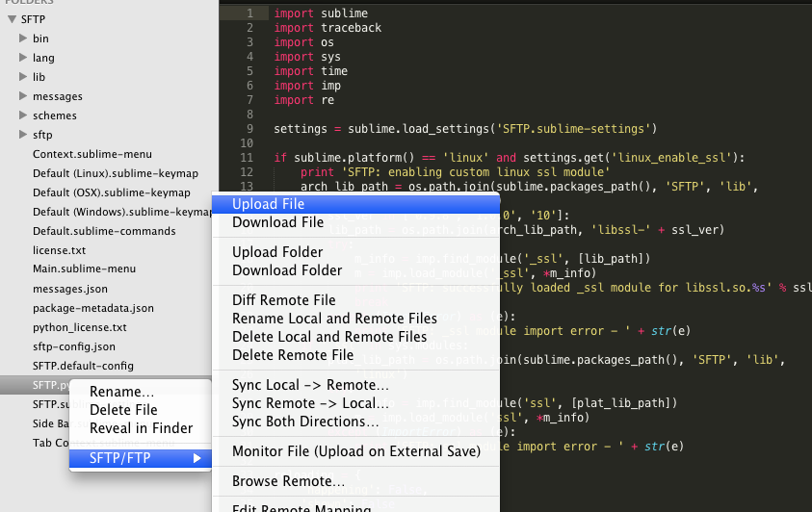The width and height of the screenshot is (812, 512).
Task: Expand the messages folder
Action: pyautogui.click(x=23, y=96)
